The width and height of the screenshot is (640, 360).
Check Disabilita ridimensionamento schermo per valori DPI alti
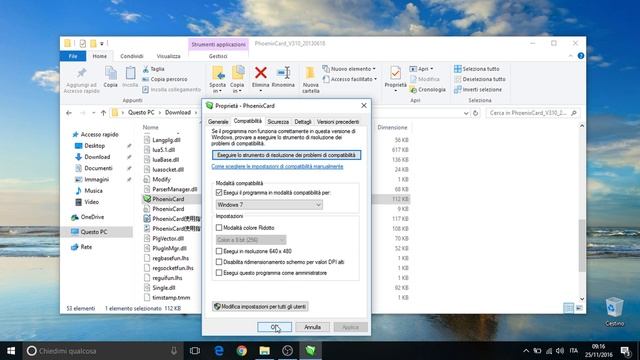219,262
